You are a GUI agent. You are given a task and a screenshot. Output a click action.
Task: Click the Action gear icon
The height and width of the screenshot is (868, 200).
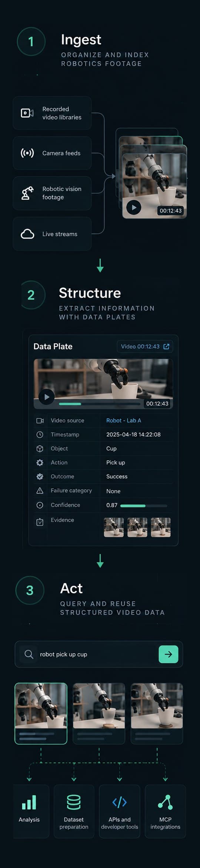point(40,463)
